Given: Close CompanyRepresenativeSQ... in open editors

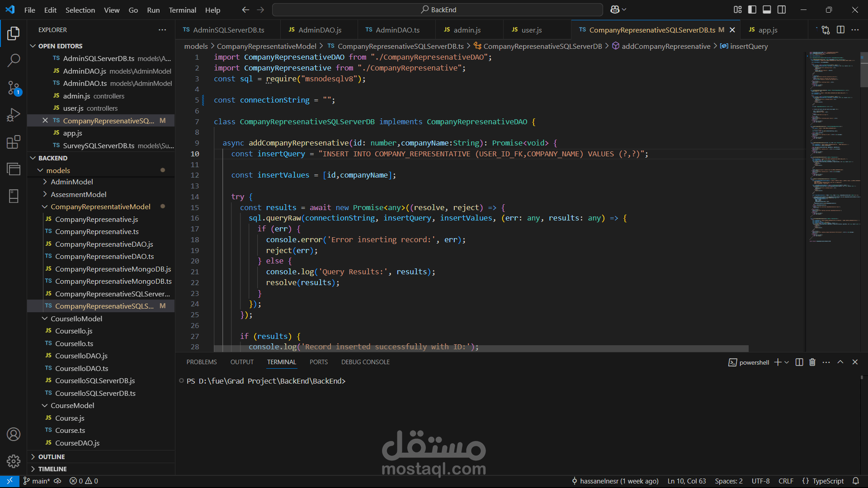Looking at the screenshot, I should tap(45, 121).
